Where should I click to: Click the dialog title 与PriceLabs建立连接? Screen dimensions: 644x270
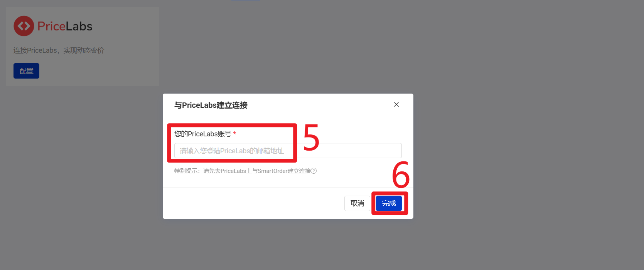click(x=211, y=105)
